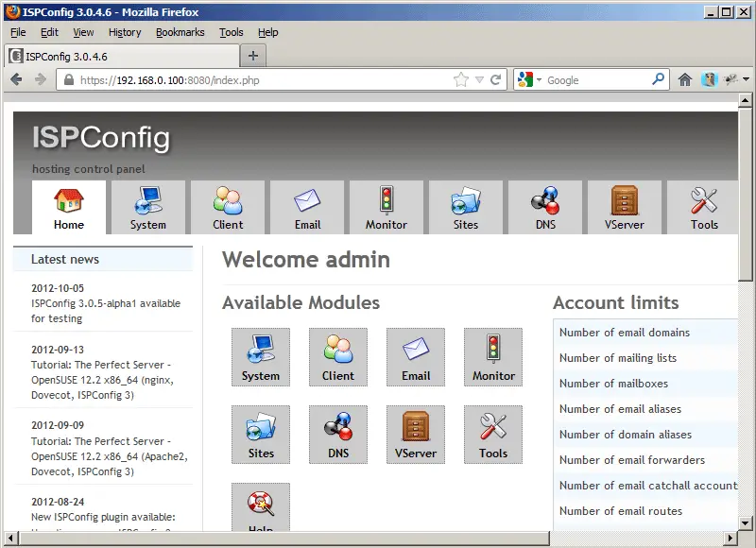Open the Monitor tab in top navigation
756x548 pixels.
(387, 208)
